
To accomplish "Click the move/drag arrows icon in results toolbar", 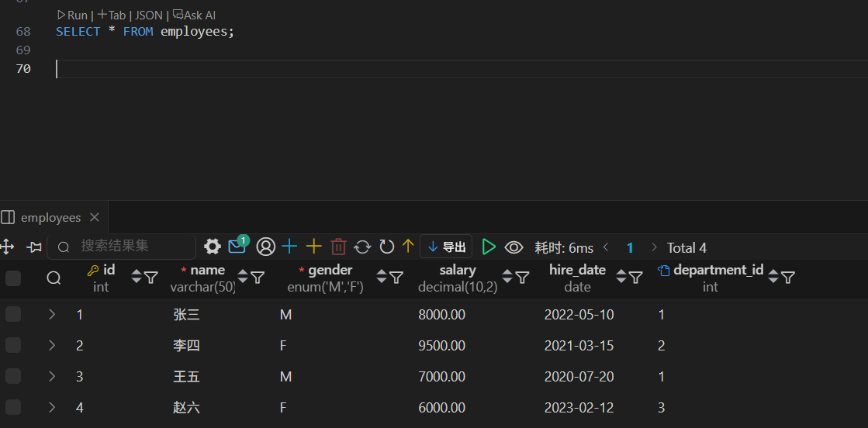I will point(7,247).
